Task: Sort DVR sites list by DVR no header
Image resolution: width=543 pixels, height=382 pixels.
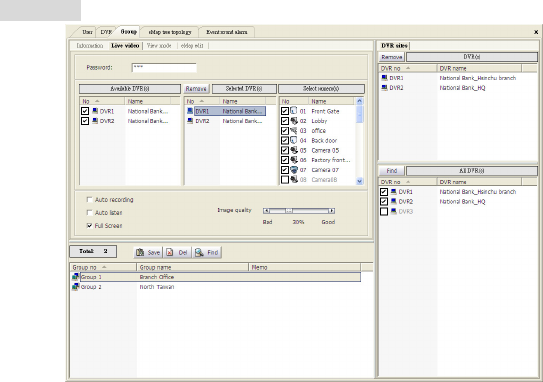Action: (407, 68)
